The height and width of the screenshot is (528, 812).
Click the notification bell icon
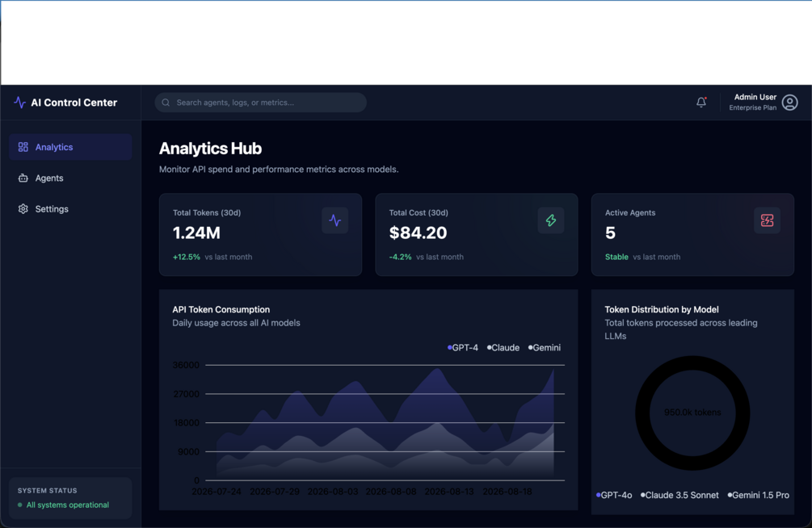(x=701, y=102)
